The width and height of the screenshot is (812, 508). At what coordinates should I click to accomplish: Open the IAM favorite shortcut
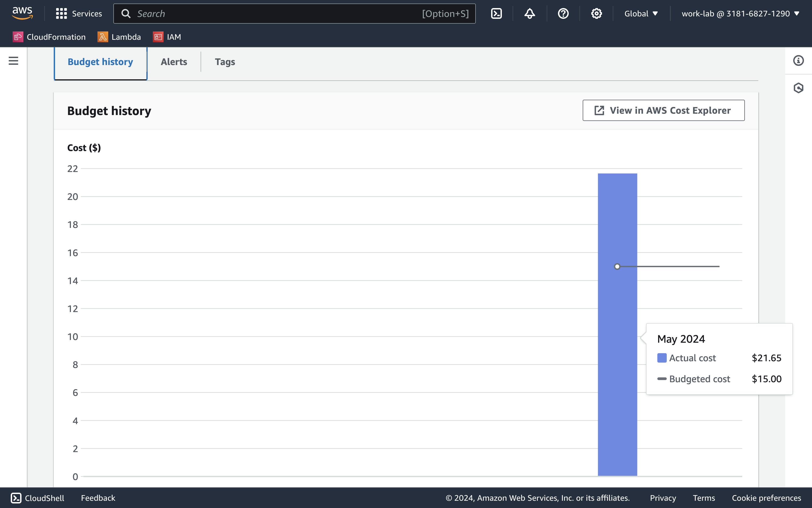pyautogui.click(x=167, y=37)
